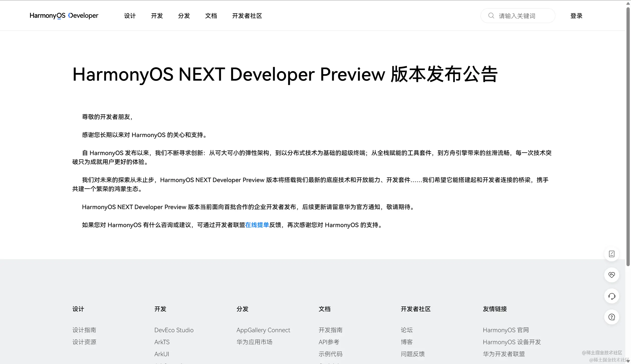631x364 pixels.
Task: Open the 开发 menu
Action: pyautogui.click(x=157, y=16)
